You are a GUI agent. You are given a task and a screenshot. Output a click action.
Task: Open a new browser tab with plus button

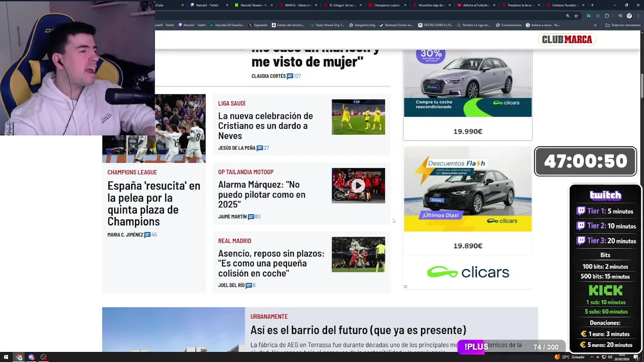(592, 5)
